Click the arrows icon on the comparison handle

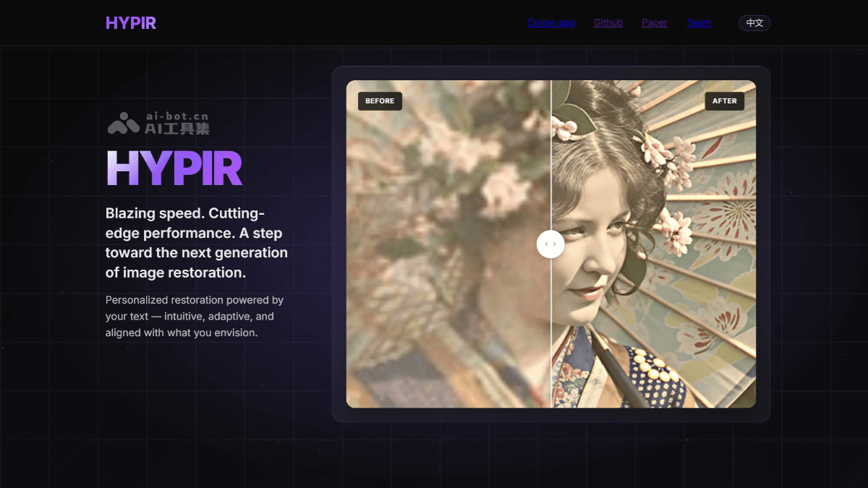tap(550, 244)
